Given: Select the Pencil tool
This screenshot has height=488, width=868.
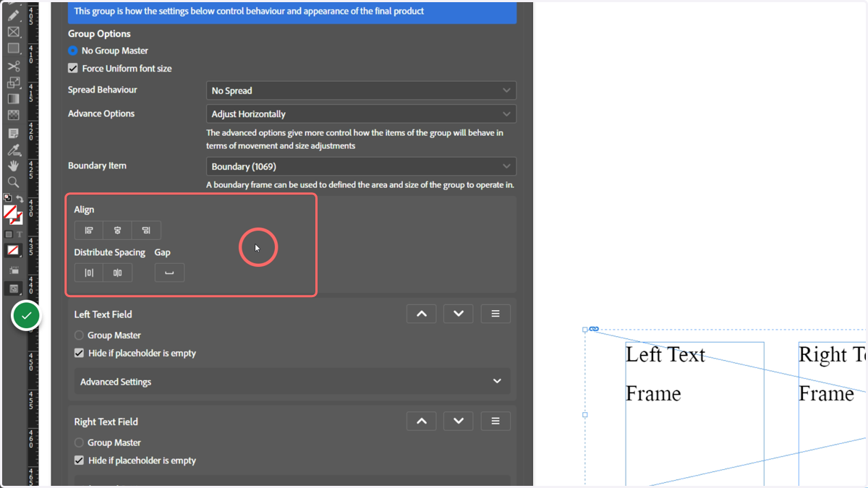Looking at the screenshot, I should [13, 14].
